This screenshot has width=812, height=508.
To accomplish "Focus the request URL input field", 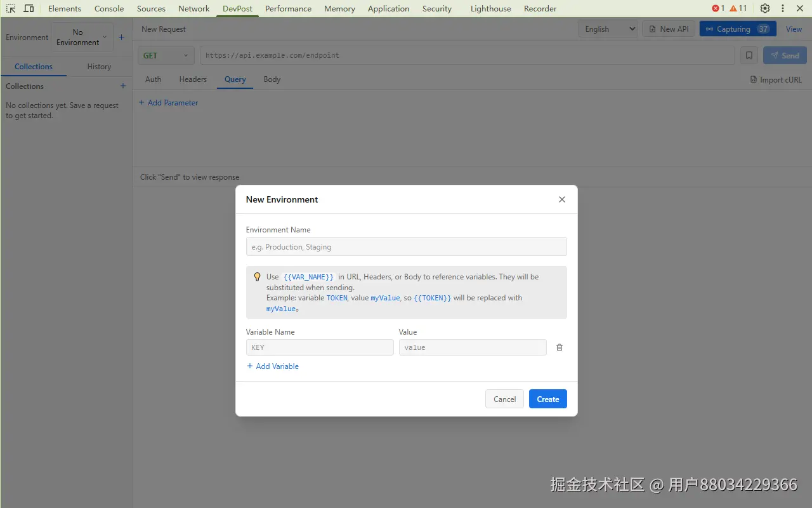I will pyautogui.click(x=468, y=55).
